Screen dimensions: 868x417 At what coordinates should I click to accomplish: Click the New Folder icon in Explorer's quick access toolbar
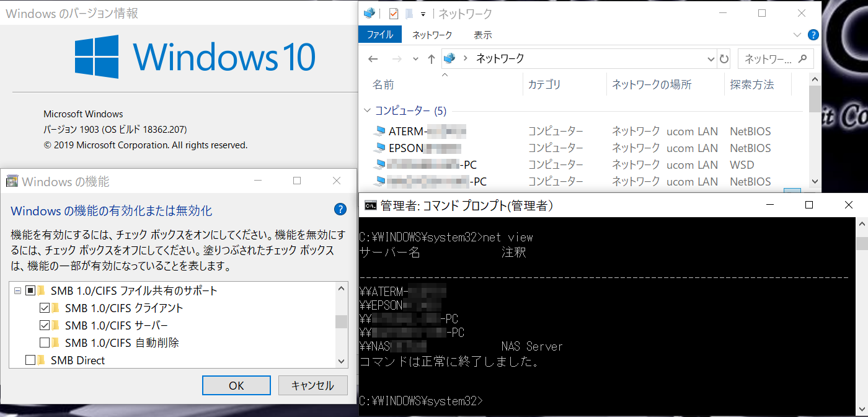click(409, 13)
